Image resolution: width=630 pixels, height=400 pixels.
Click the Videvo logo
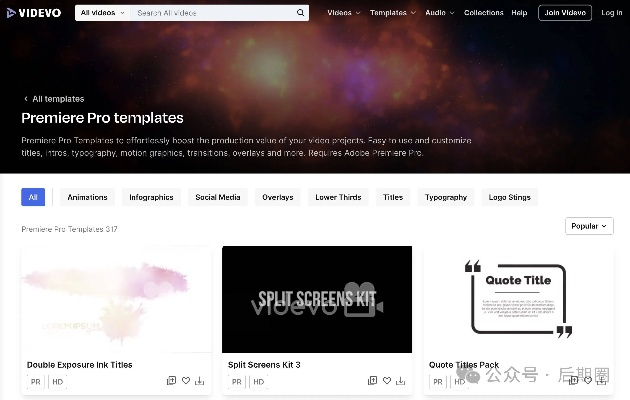pos(34,13)
